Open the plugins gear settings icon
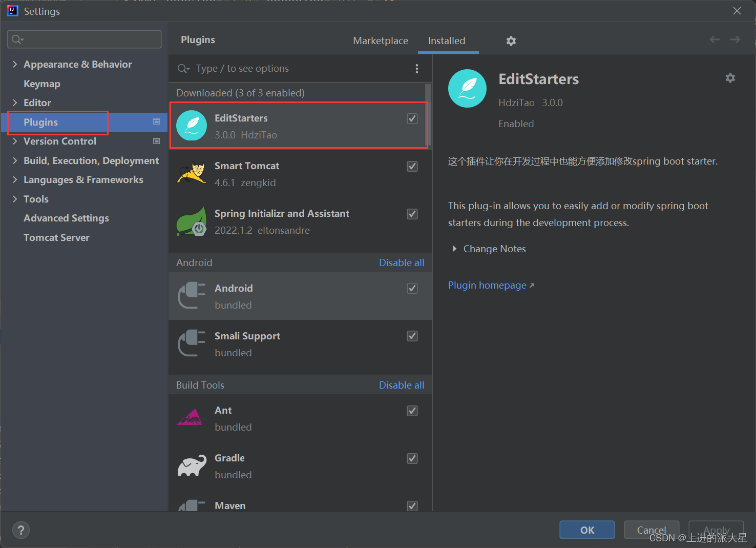Screen dimensions: 756x548 point(511,41)
